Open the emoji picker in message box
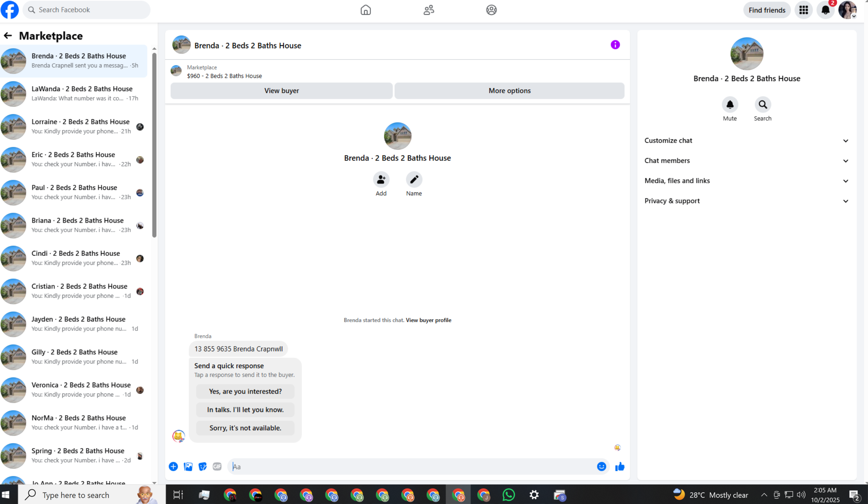Screen dimensions: 868x504 (601, 466)
